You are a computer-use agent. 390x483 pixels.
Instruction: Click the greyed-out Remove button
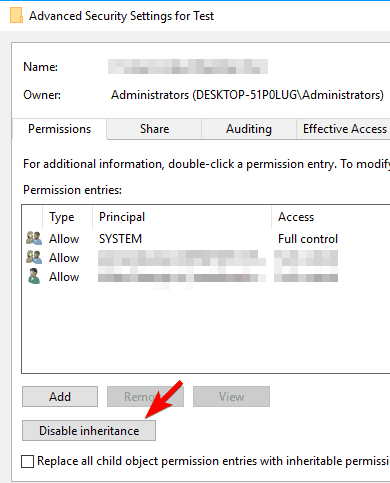tap(145, 397)
